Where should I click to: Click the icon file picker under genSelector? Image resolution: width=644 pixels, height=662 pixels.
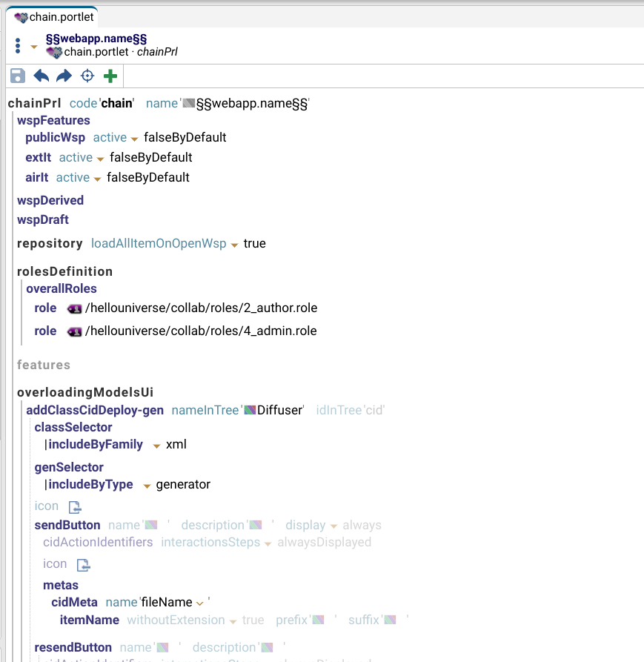(x=74, y=506)
